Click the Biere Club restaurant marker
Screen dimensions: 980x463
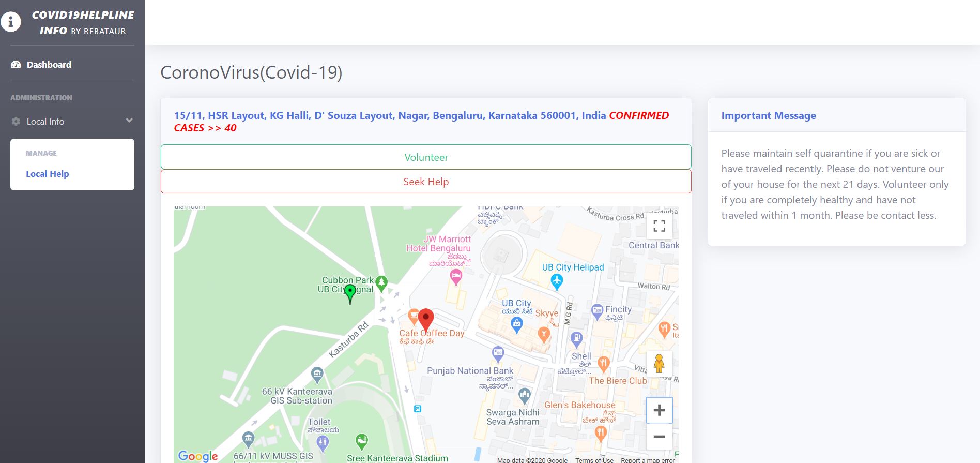pyautogui.click(x=603, y=364)
